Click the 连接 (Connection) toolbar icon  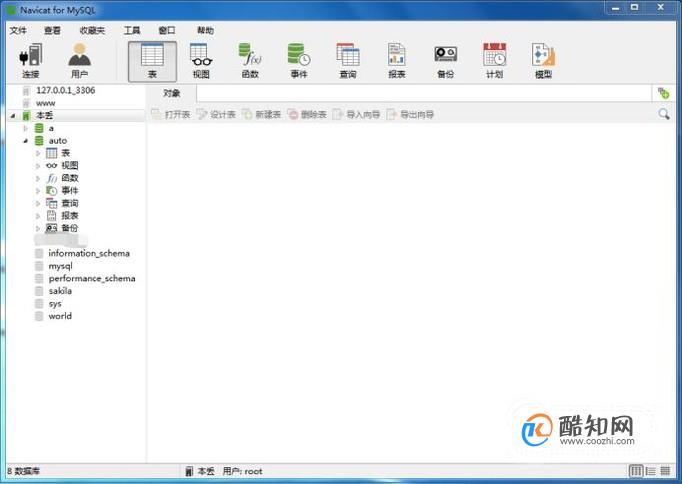coord(30,60)
